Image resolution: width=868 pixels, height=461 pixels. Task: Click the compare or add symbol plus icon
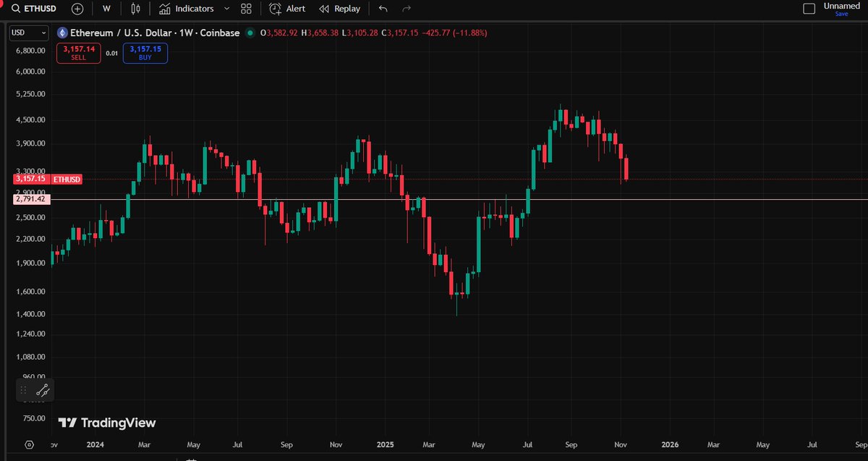point(77,9)
